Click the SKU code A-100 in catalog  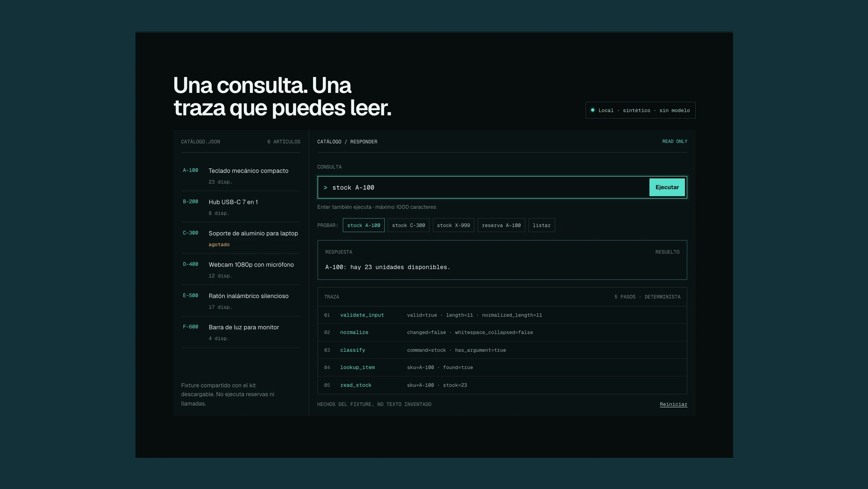pyautogui.click(x=191, y=170)
